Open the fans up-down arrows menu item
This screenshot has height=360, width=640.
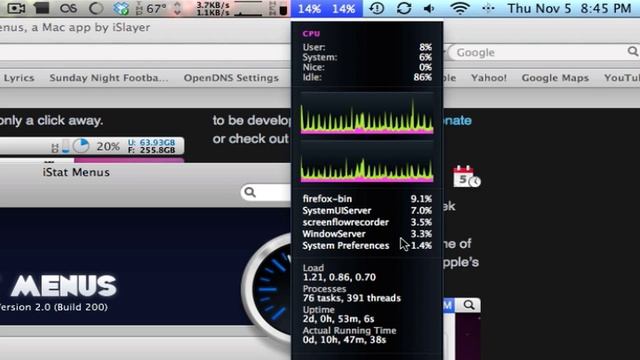pos(178,9)
